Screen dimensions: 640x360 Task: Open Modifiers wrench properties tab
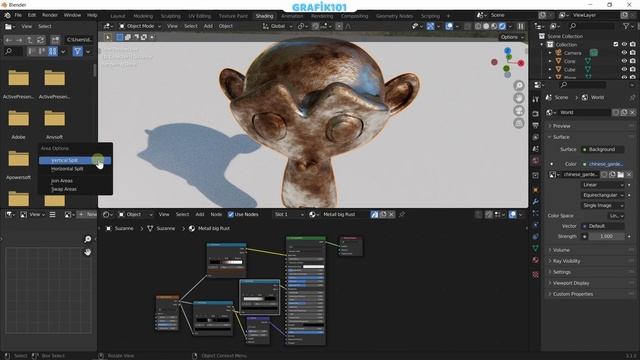536,202
